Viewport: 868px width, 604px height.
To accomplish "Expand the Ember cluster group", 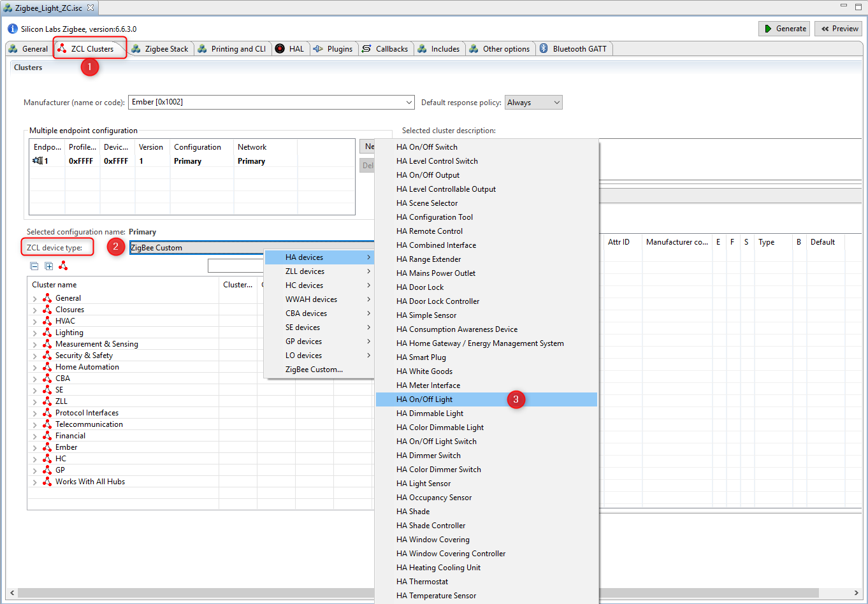I will (35, 447).
